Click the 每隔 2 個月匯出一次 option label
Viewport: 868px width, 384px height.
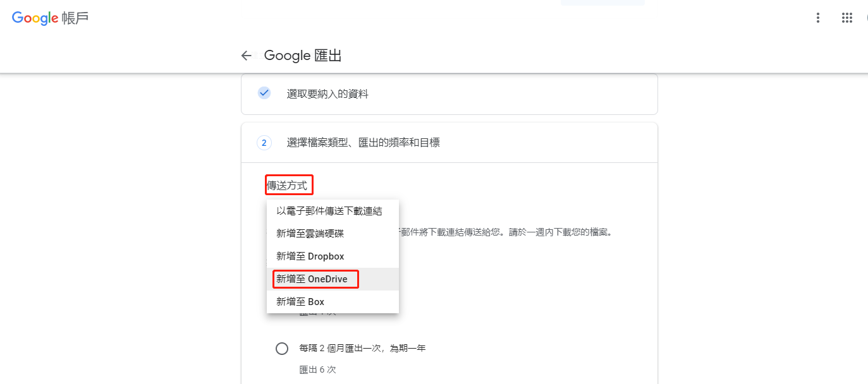(x=362, y=349)
